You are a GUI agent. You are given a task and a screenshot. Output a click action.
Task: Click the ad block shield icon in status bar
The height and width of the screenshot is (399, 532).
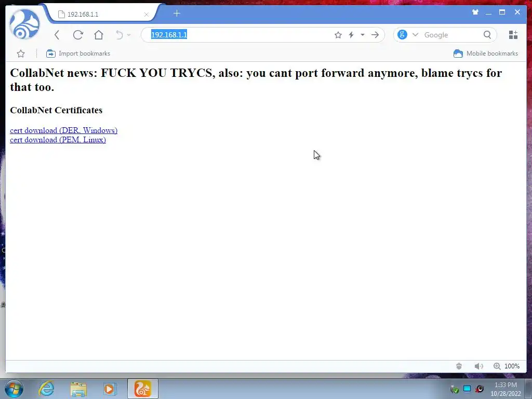pos(459,366)
